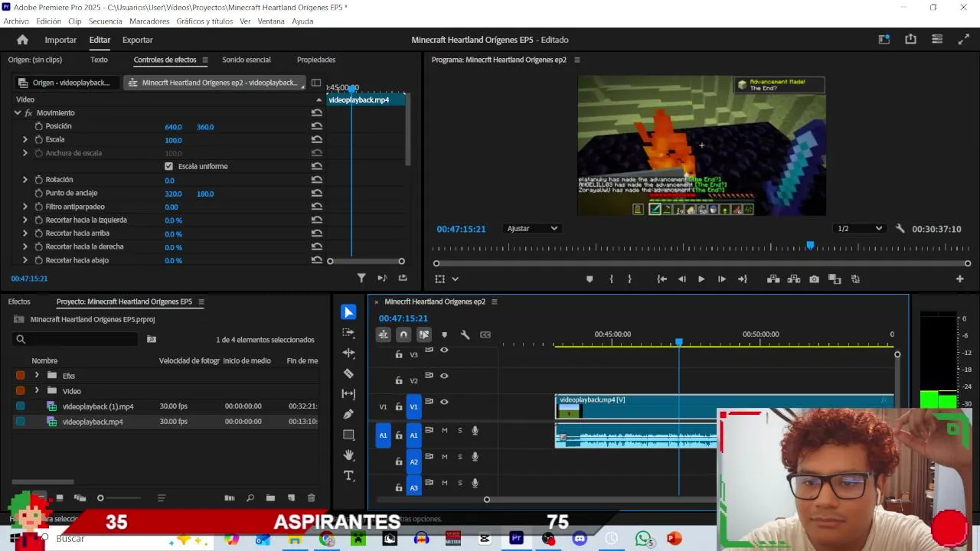Toggle V2 track output eye
The height and width of the screenshot is (551, 980).
444,376
